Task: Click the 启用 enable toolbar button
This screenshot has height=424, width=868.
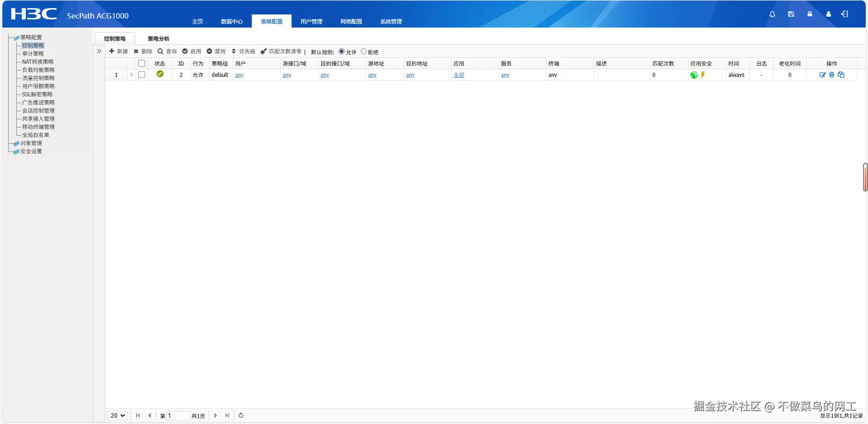Action: click(x=192, y=52)
